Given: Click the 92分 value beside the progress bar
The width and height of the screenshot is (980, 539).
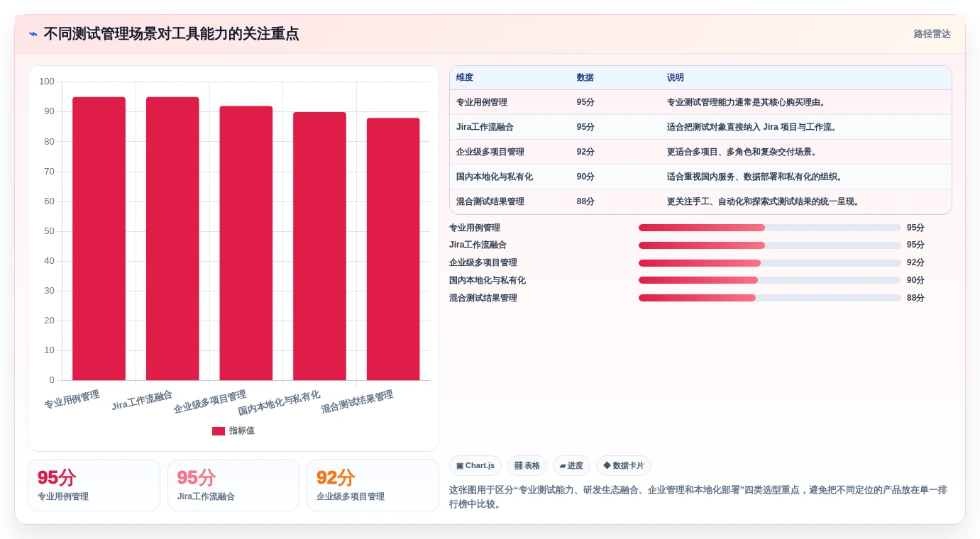Looking at the screenshot, I should point(915,263).
